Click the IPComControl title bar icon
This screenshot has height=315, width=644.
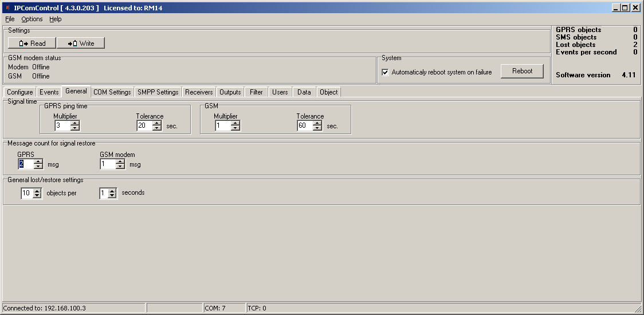click(7, 8)
